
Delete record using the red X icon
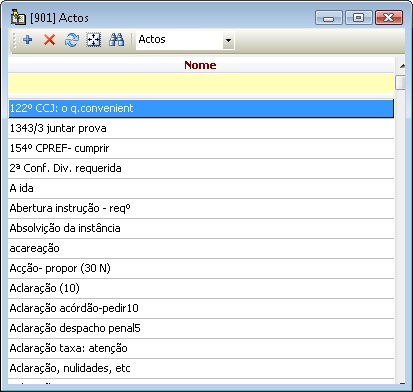[49, 40]
